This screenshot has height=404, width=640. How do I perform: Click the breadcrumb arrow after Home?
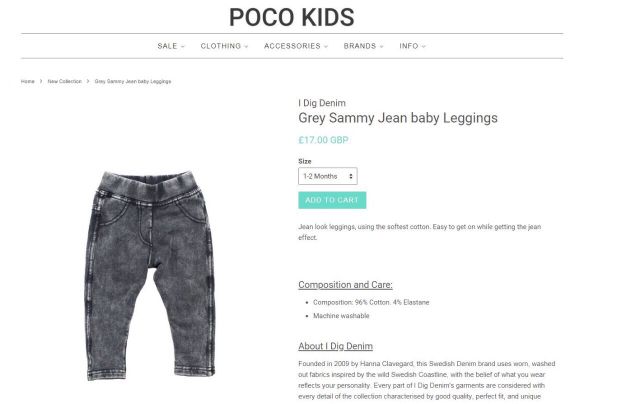point(41,81)
